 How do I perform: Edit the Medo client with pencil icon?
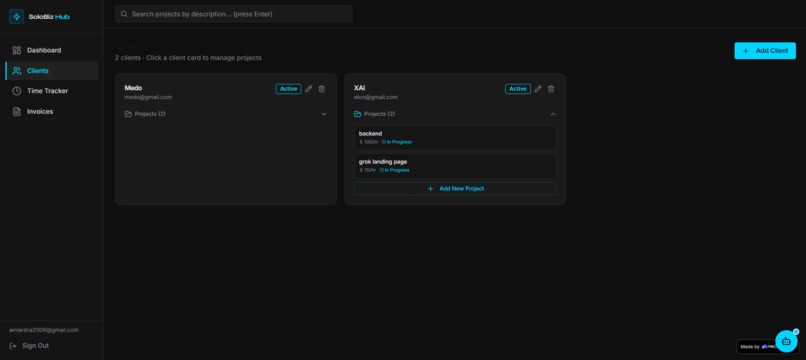click(308, 89)
